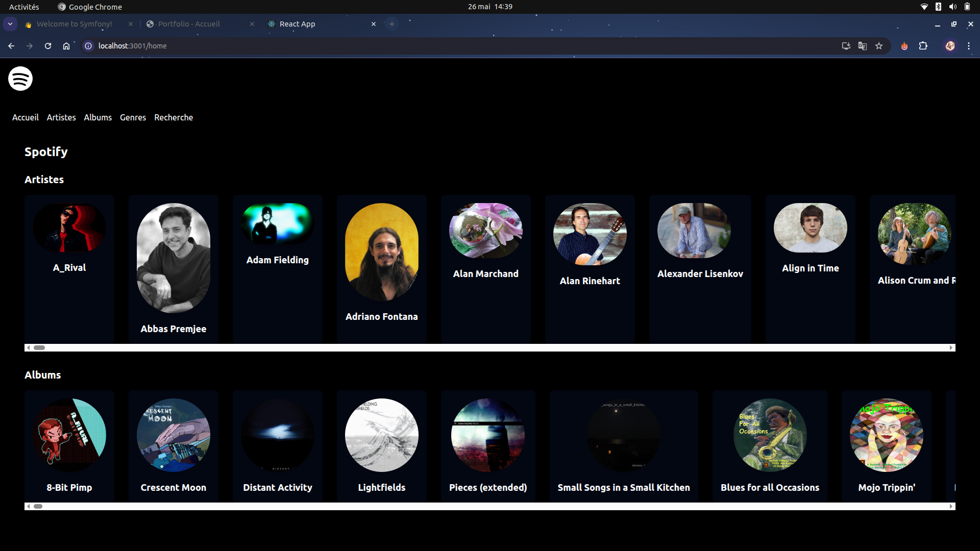Image resolution: width=980 pixels, height=551 pixels.
Task: Click the volume speaker icon in top bar
Action: 953,7
